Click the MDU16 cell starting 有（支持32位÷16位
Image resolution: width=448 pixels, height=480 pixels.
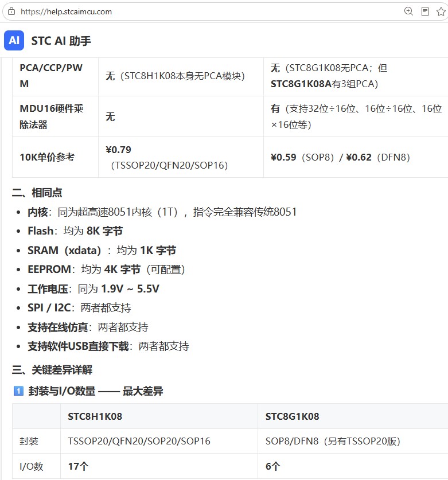pyautogui.click(x=356, y=116)
